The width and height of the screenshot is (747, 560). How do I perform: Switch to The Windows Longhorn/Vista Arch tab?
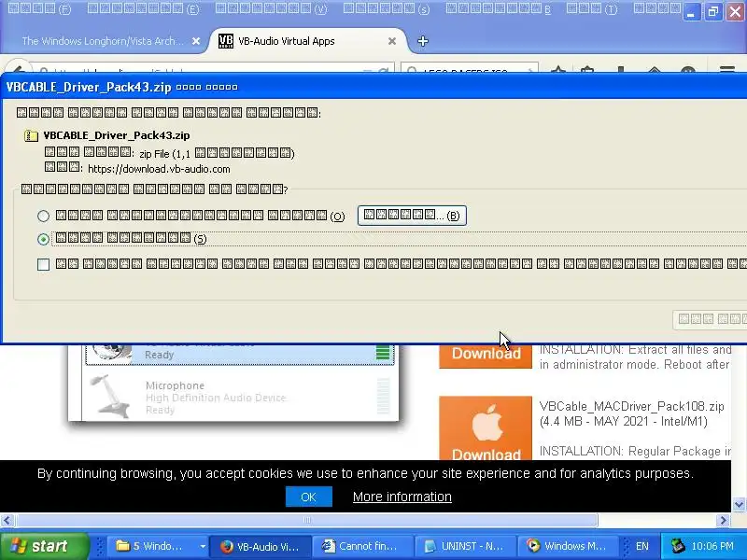coord(103,41)
